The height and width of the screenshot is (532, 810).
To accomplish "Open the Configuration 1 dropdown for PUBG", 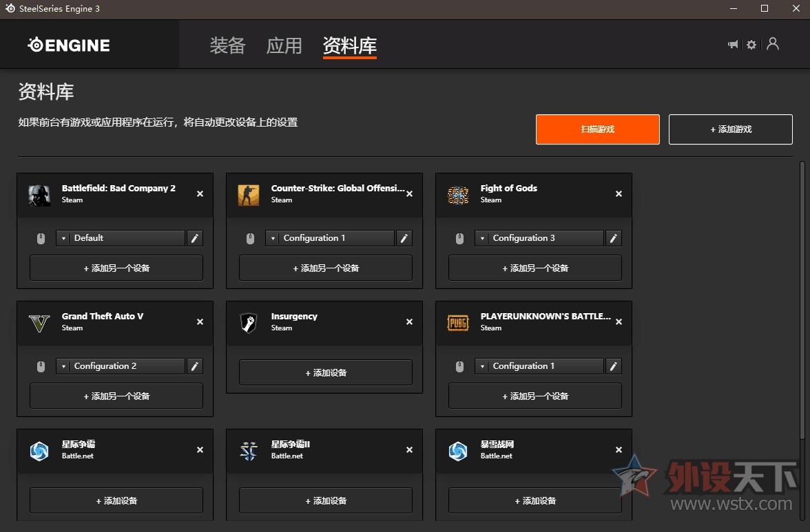I will (539, 366).
